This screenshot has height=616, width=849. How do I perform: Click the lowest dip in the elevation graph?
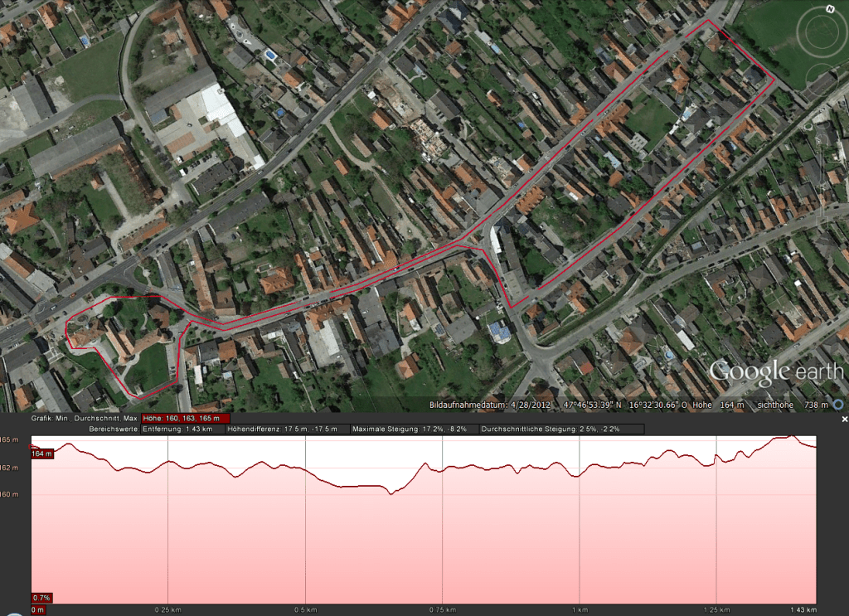391,493
